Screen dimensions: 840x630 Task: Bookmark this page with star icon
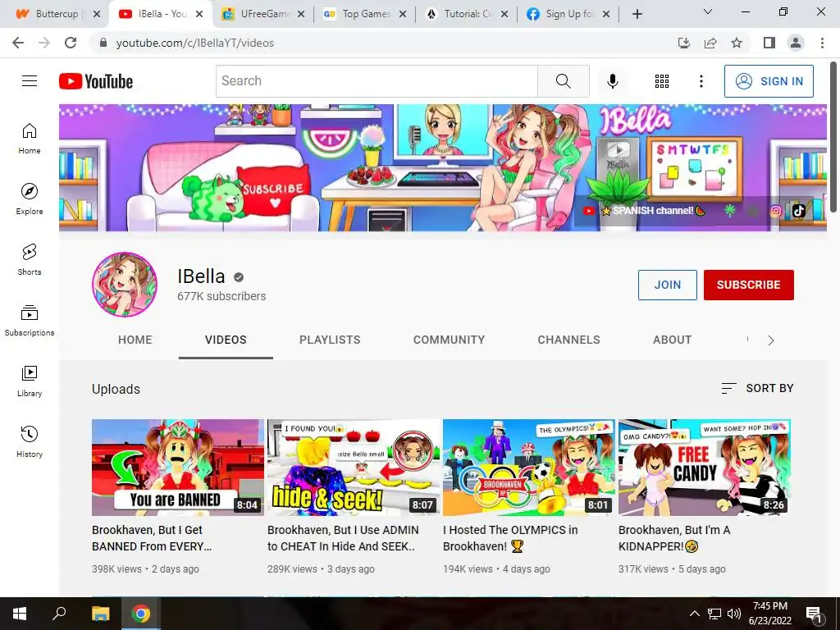(737, 43)
